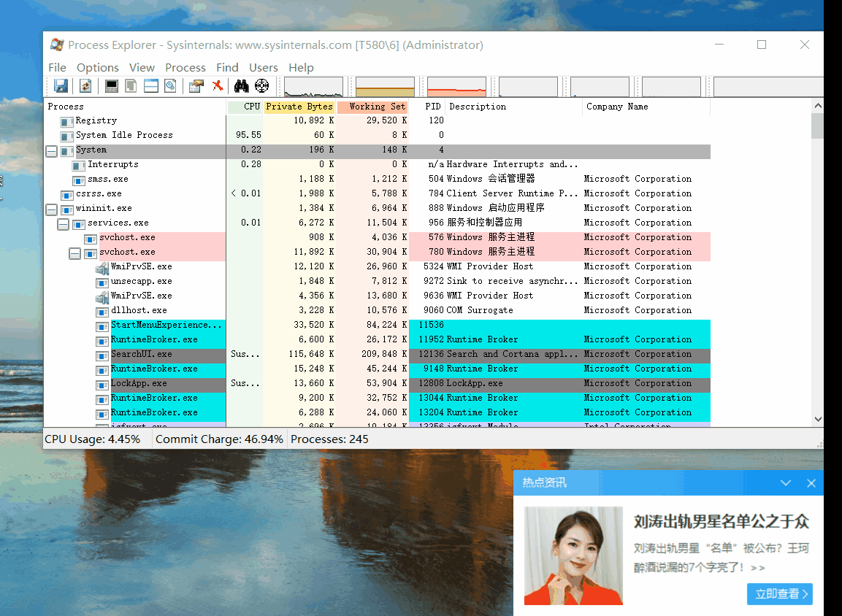Collapse the news popup with chevron
Image resolution: width=842 pixels, height=616 pixels.
click(786, 483)
